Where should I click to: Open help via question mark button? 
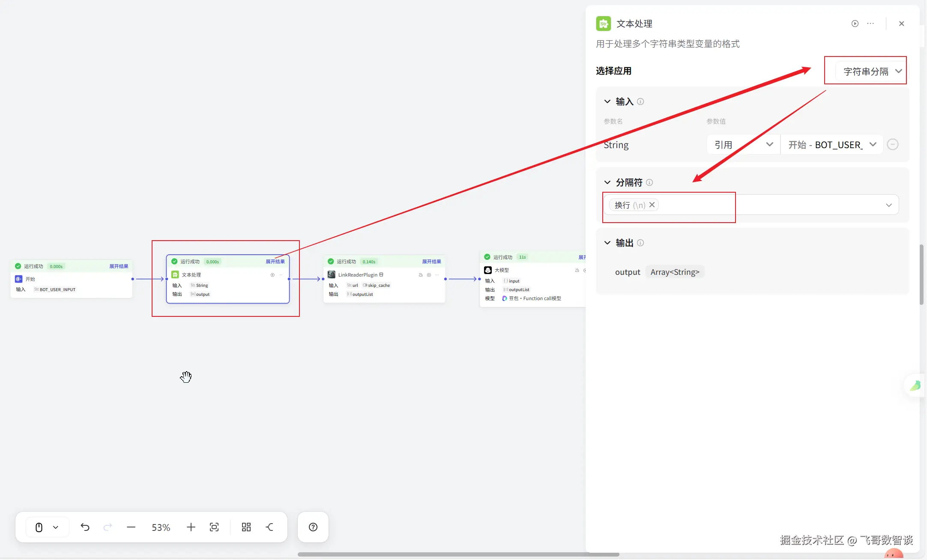coord(313,527)
